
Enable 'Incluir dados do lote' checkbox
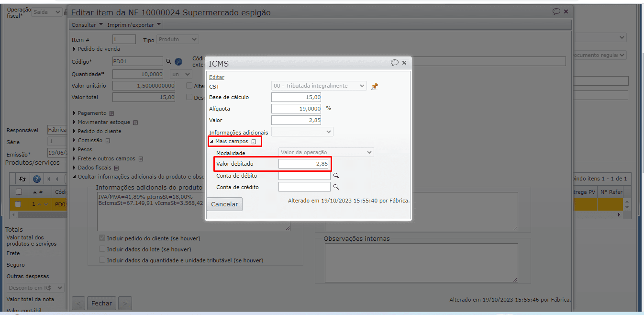[102, 249]
